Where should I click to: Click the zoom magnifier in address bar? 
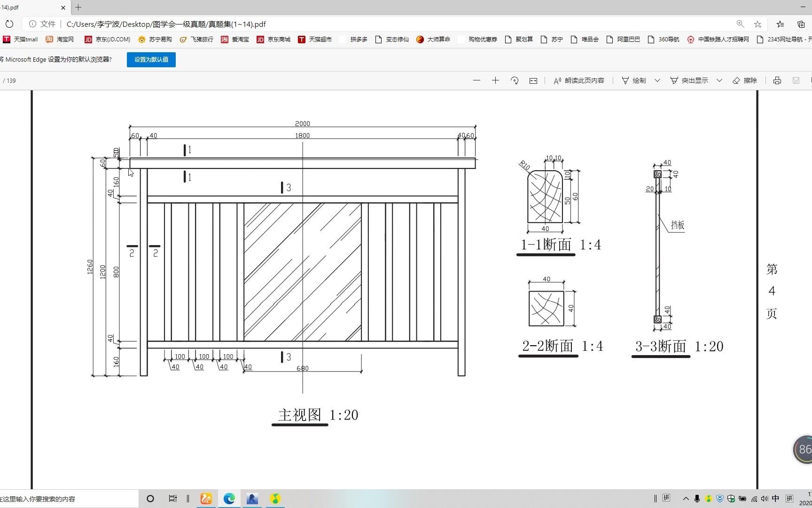[740, 24]
